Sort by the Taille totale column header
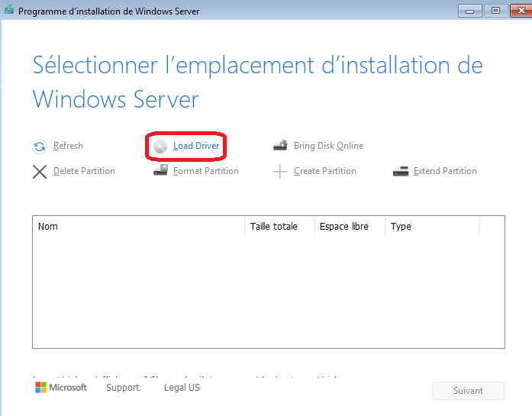The height and width of the screenshot is (416, 532). coord(279,227)
